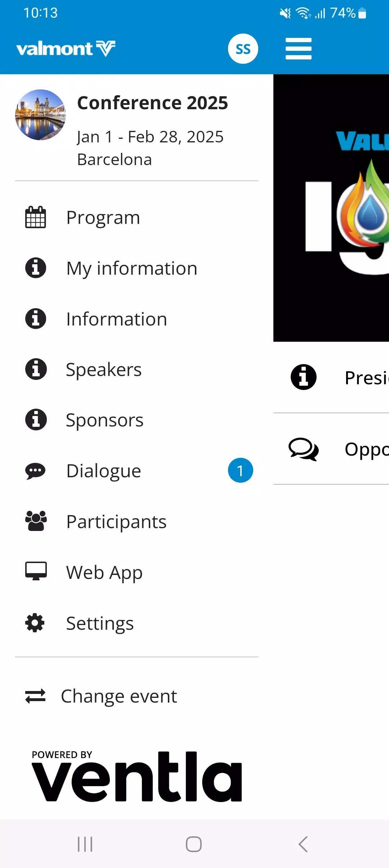Go to Speakers section

(104, 369)
